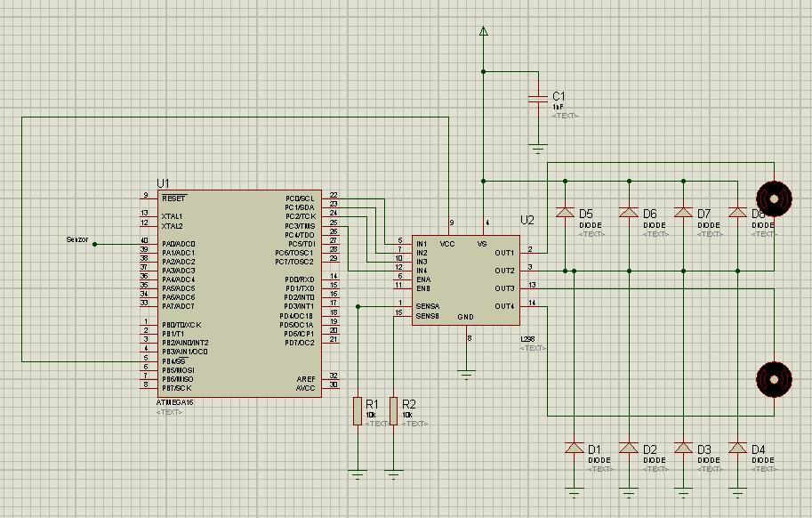Click the OUT1 pin label
Image resolution: width=812 pixels, height=518 pixels.
point(504,253)
